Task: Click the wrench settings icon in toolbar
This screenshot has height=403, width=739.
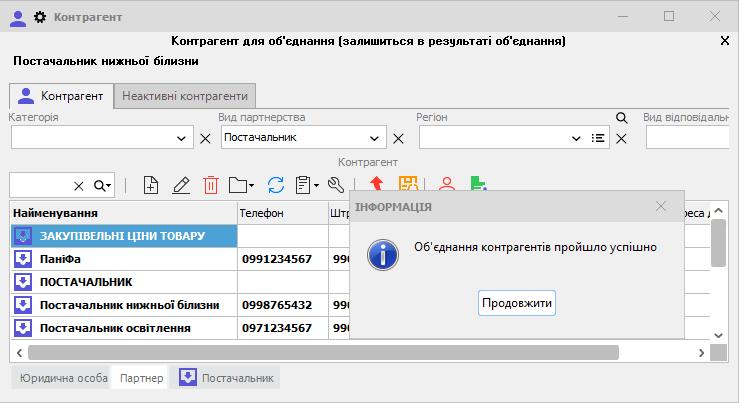Action: click(336, 185)
